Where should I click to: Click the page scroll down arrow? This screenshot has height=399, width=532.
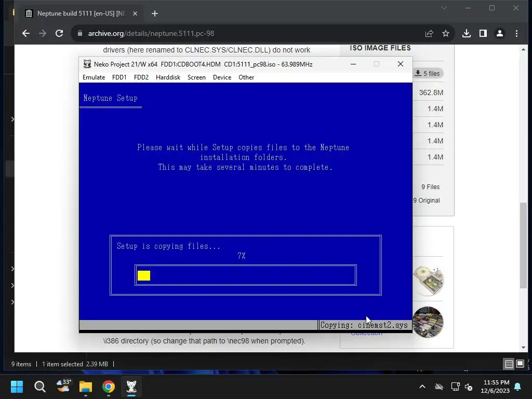tap(524, 348)
